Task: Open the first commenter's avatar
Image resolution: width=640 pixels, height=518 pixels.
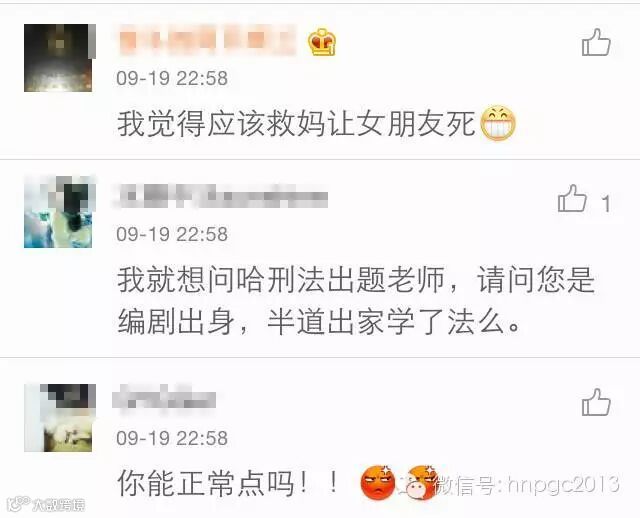Action: coord(58,58)
